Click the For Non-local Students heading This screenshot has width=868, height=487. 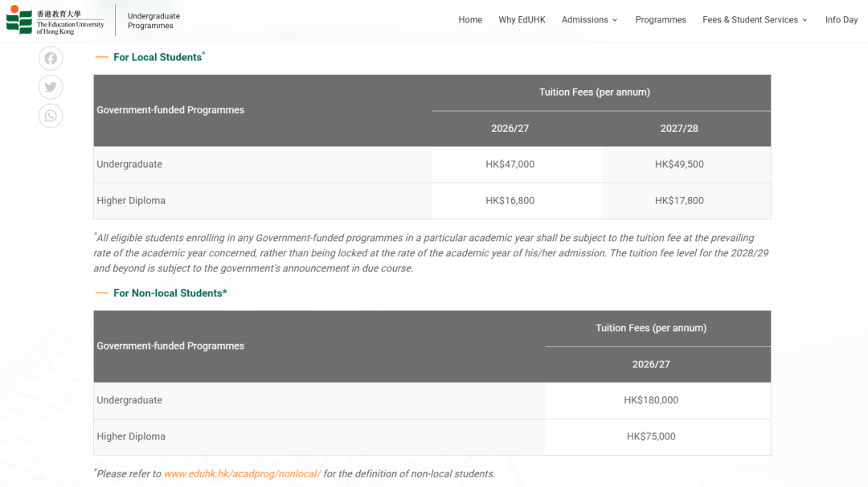170,293
